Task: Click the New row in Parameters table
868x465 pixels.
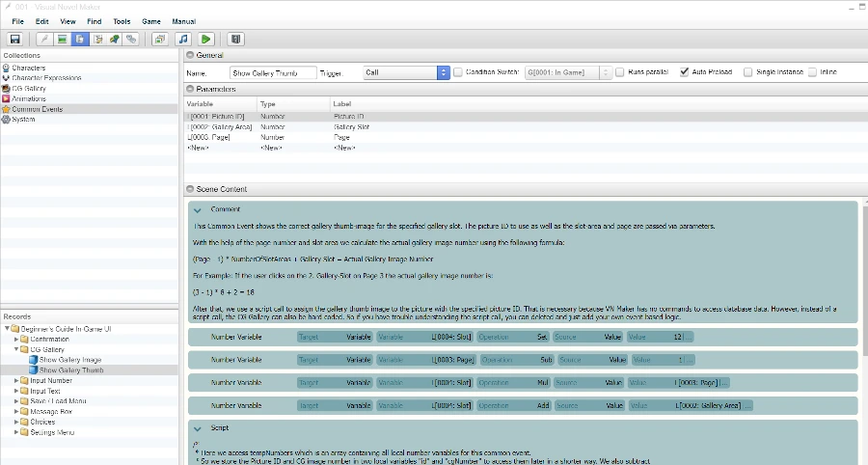Action: 200,148
